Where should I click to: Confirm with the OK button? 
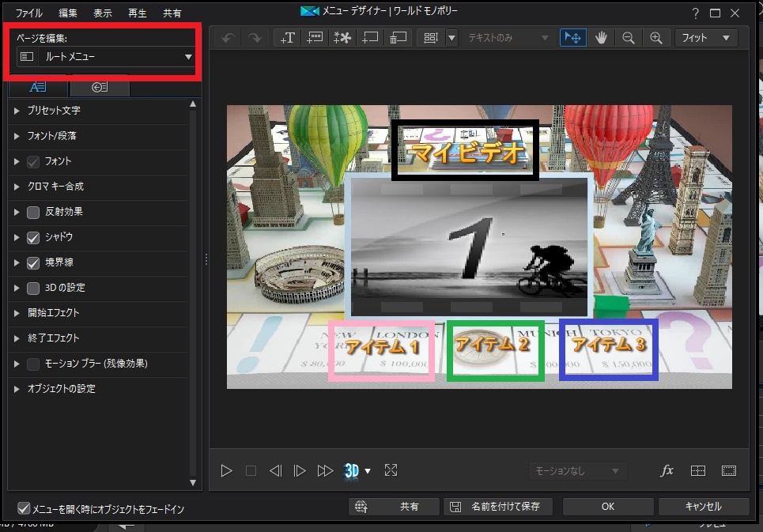pyautogui.click(x=608, y=507)
